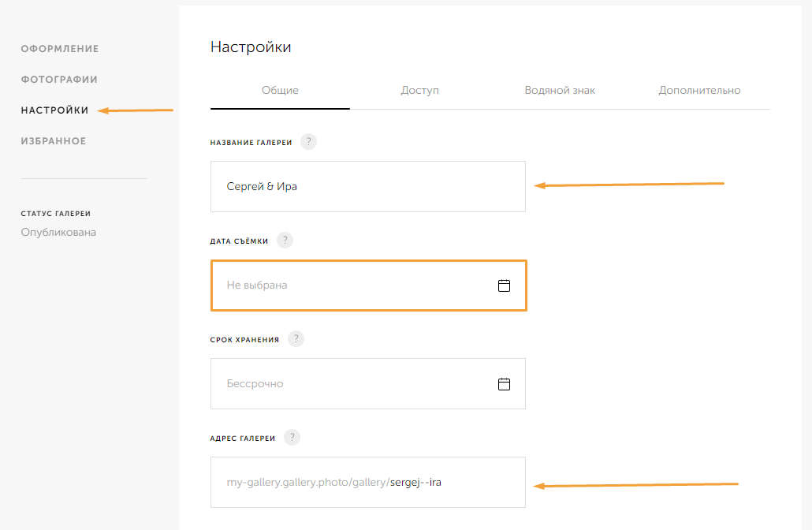Click the Опубликована gallery status
Screen dimensions: 812x530
coord(58,232)
